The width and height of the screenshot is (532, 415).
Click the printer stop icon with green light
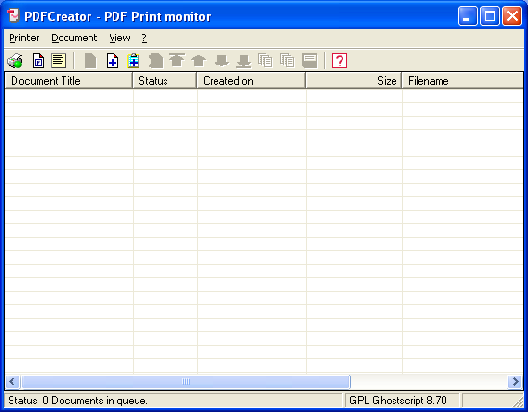click(15, 61)
